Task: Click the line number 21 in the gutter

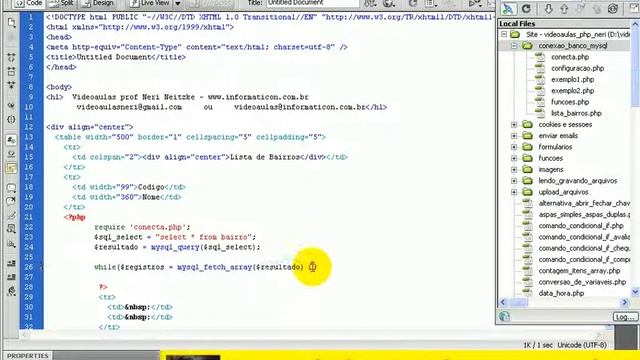Action: (29, 217)
